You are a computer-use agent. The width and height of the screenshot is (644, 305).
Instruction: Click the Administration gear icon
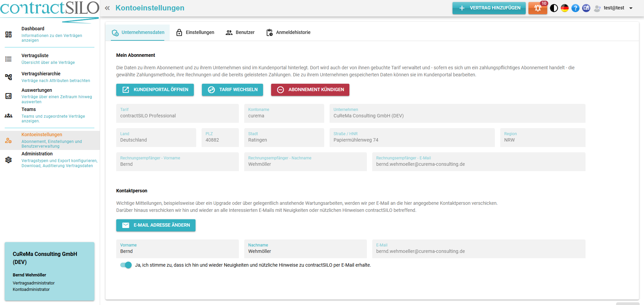click(8, 160)
